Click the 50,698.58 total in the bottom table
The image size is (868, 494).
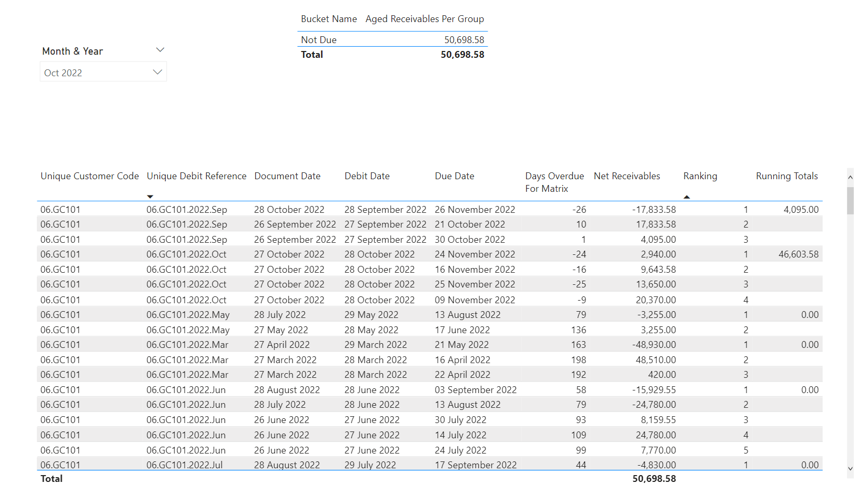click(x=654, y=479)
